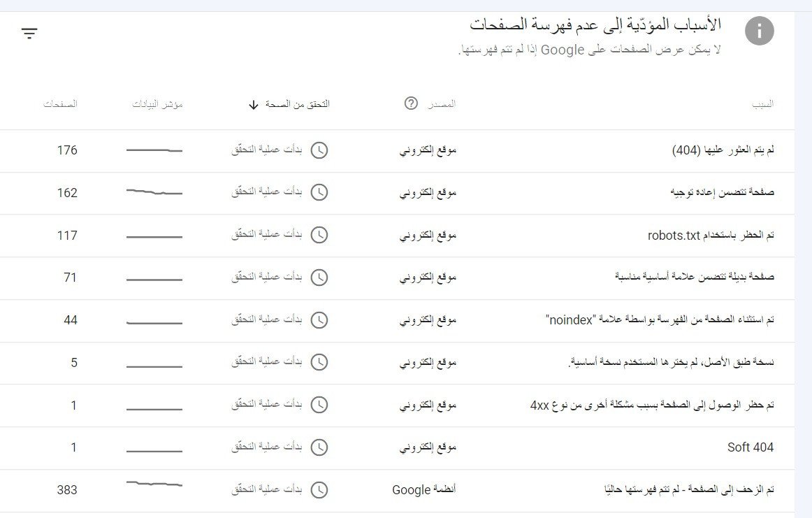Open the noindex excluded reason row
The width and height of the screenshot is (812, 518).
659,320
